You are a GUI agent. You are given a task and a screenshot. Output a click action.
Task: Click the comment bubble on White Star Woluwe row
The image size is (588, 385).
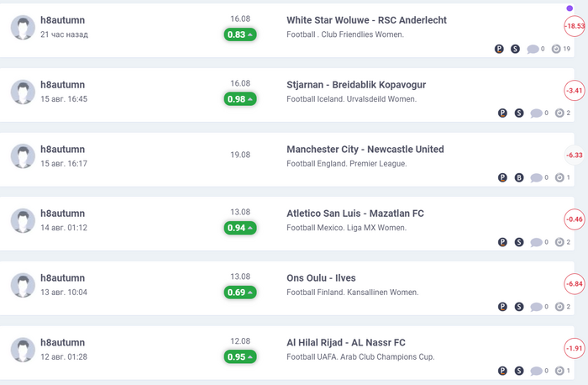tap(533, 49)
